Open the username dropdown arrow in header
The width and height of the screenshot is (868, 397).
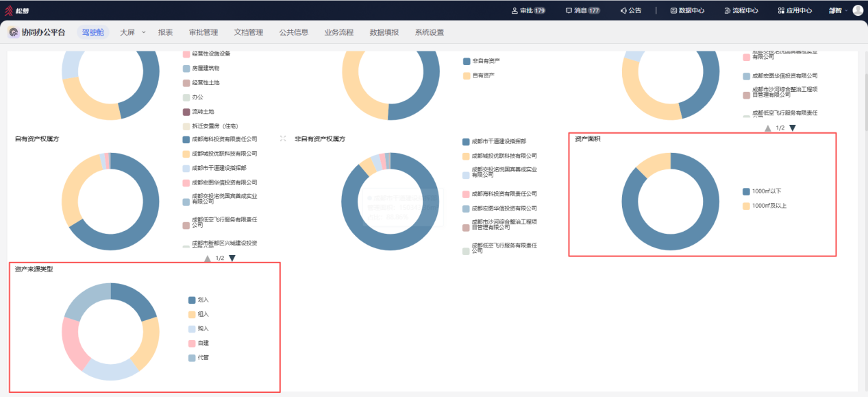846,10
